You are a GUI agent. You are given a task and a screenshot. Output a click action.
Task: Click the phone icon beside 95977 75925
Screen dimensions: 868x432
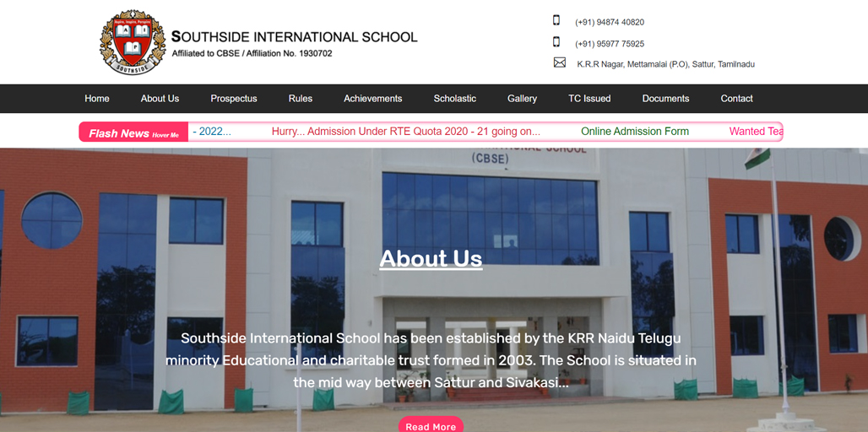point(556,41)
